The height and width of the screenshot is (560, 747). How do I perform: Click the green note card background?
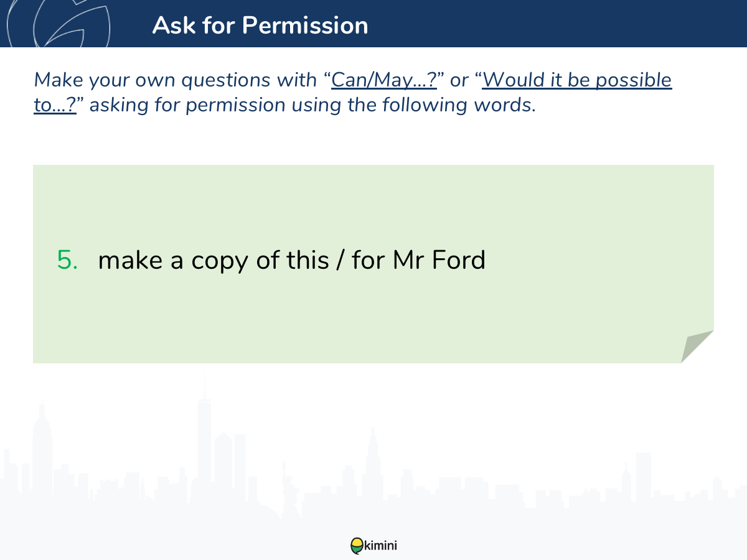point(374,264)
